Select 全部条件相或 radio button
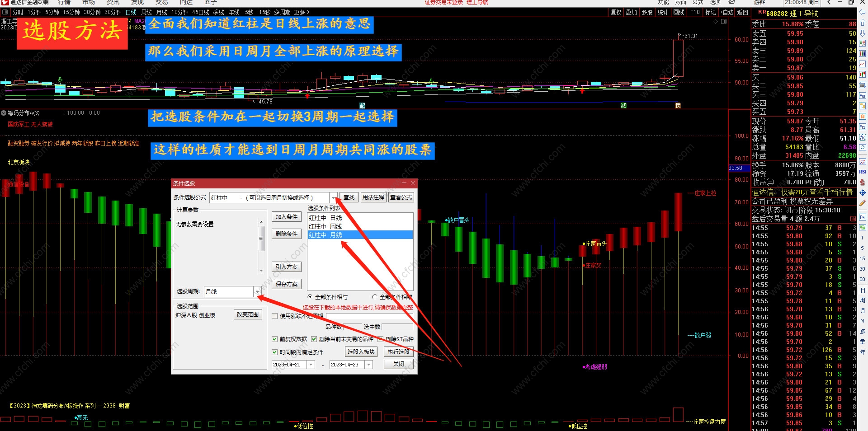868x431 pixels. pos(374,297)
